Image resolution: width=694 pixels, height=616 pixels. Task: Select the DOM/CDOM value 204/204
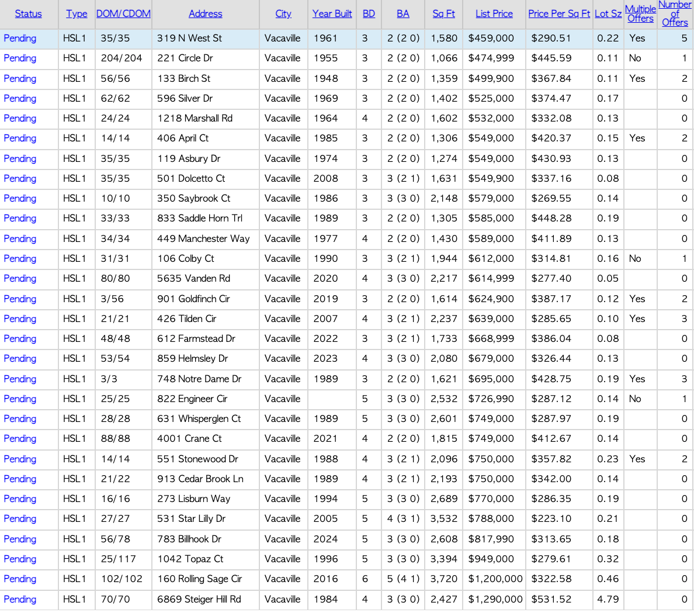pyautogui.click(x=122, y=58)
